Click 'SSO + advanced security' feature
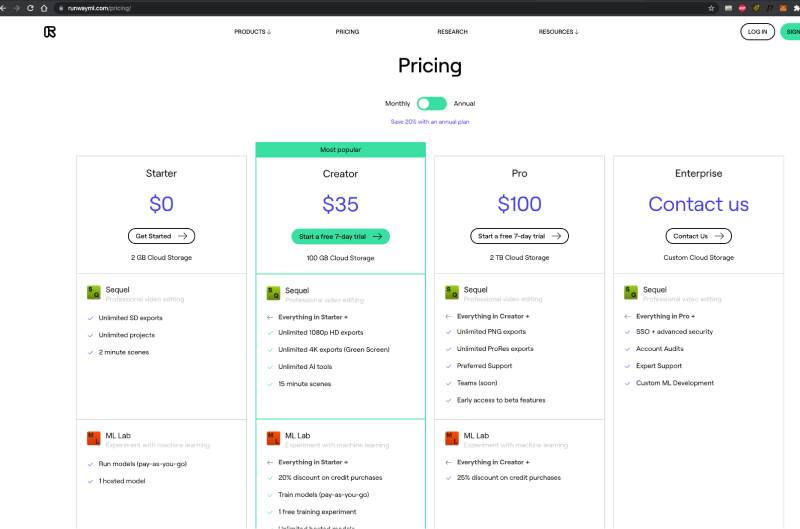This screenshot has height=529, width=800. click(x=674, y=332)
